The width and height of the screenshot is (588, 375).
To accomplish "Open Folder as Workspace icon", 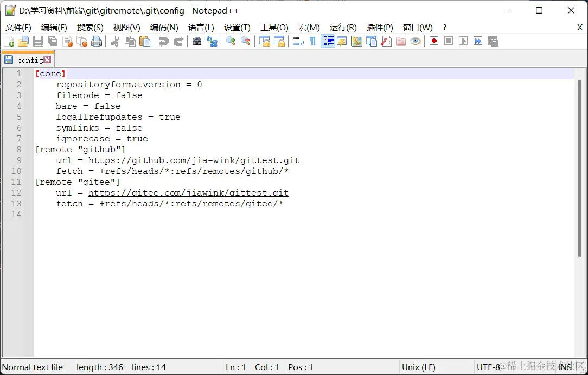I will 401,41.
